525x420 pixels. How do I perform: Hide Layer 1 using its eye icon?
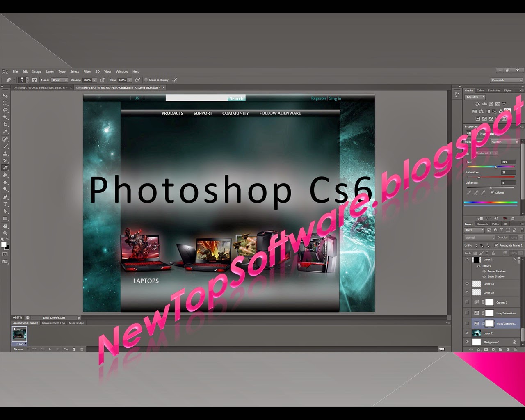point(467,260)
